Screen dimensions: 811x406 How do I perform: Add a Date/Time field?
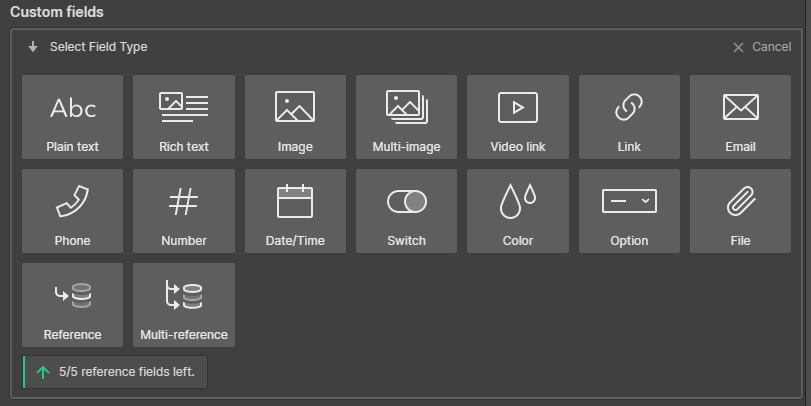tap(295, 211)
